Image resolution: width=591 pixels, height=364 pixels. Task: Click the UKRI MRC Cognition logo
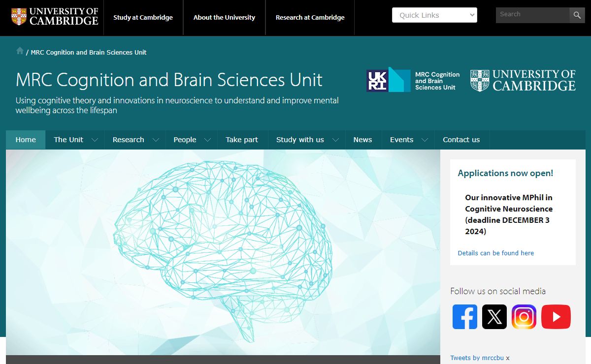[413, 80]
